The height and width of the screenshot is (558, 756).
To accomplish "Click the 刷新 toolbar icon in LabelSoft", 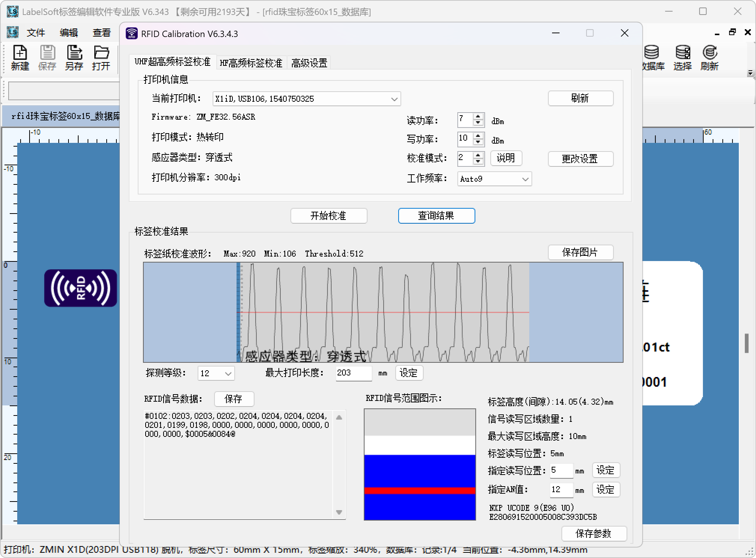I will pos(709,58).
